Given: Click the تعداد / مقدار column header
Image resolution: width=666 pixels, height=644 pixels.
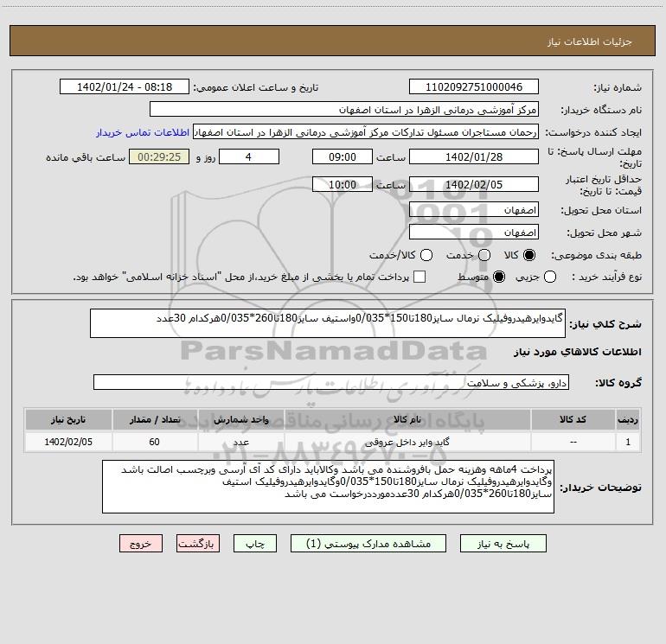Looking at the screenshot, I should pos(155,419).
